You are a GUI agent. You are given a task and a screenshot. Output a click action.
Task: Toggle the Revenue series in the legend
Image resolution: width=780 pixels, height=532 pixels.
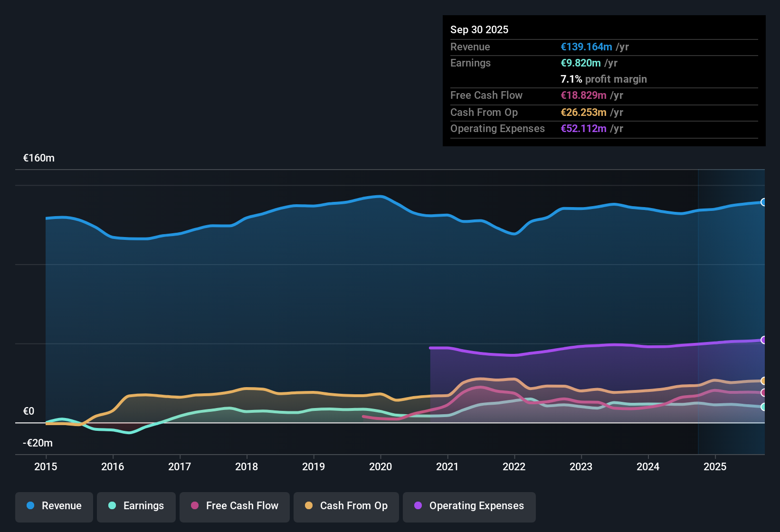tap(54, 506)
